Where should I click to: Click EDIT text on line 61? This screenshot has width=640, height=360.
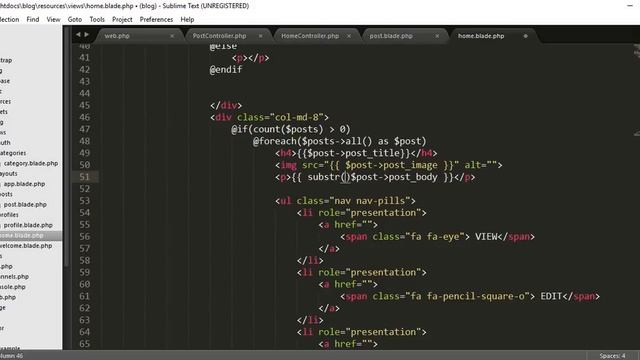pos(551,296)
